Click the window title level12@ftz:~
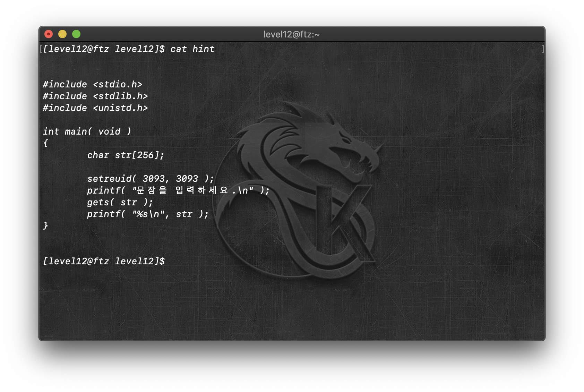Viewport: 584px width, 392px height. (292, 34)
